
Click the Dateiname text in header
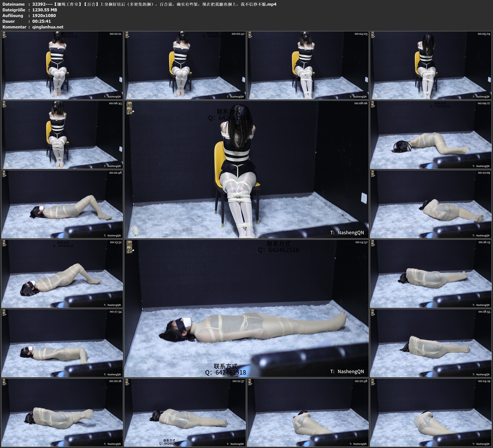13,4
